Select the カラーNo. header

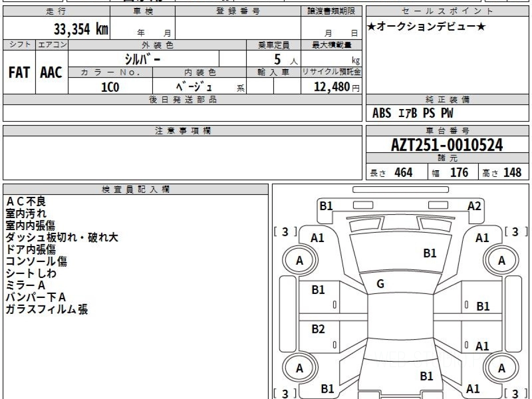[x=110, y=72]
